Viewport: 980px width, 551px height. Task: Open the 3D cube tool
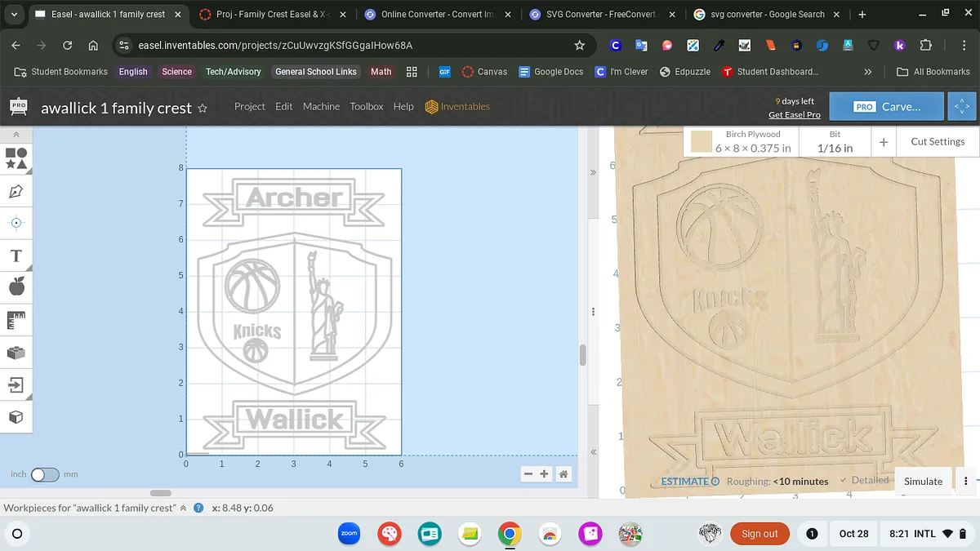[x=16, y=417]
